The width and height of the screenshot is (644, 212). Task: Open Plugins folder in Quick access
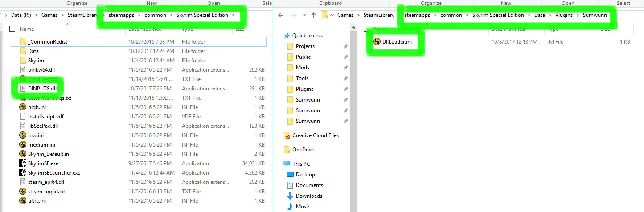(304, 89)
